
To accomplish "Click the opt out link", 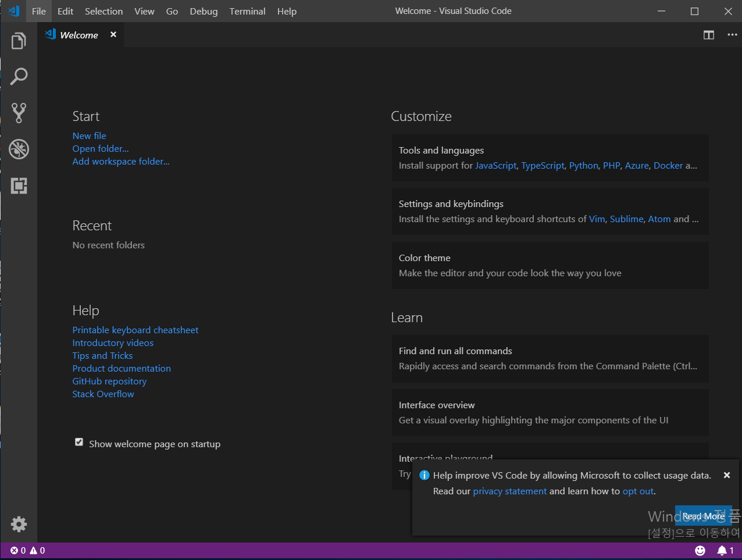I will click(x=638, y=491).
